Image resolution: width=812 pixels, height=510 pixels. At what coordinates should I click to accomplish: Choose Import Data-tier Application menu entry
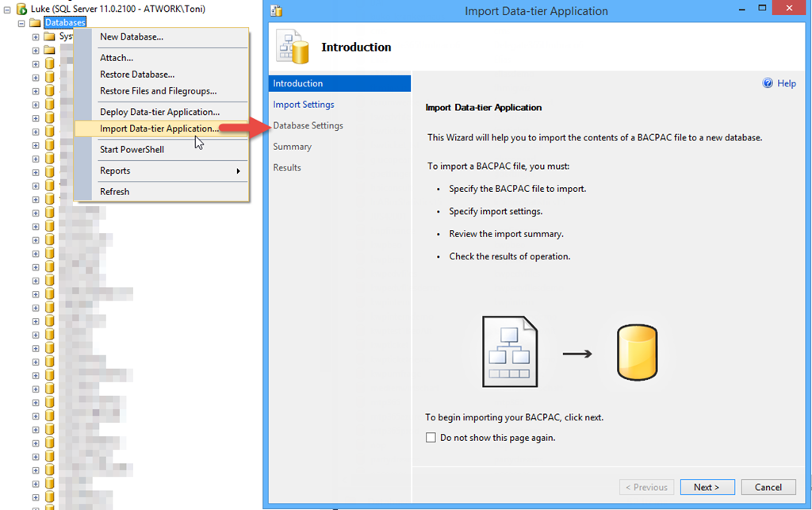tap(159, 128)
